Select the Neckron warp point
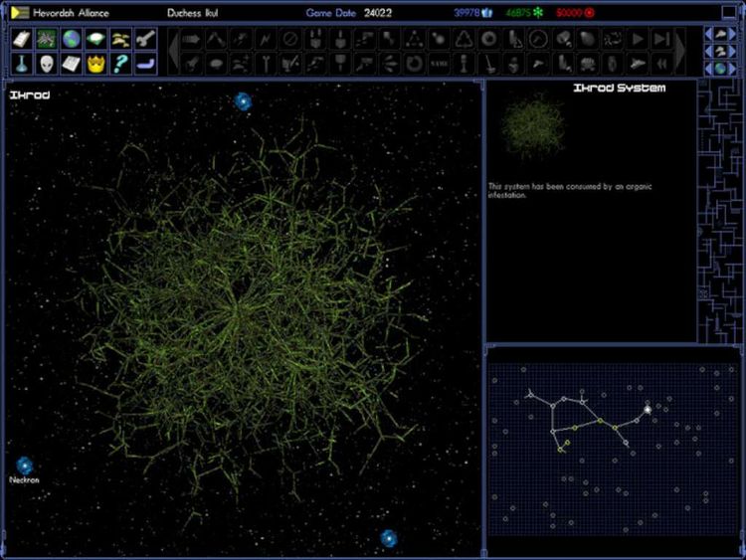The width and height of the screenshot is (746, 560). click(25, 466)
